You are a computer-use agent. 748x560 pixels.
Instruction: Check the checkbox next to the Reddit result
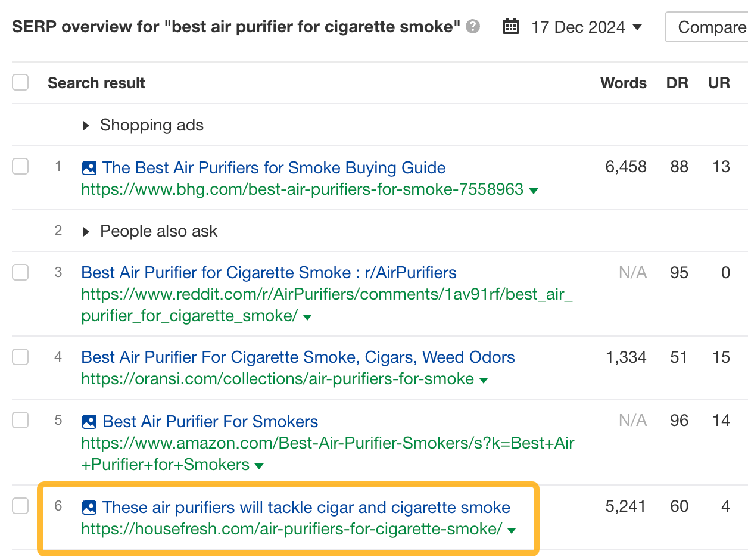click(x=20, y=272)
